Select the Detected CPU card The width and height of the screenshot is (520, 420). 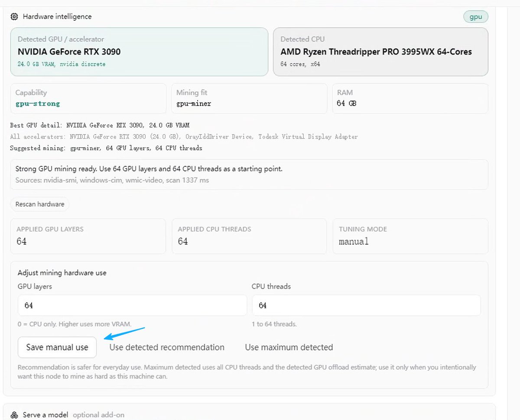pos(380,52)
